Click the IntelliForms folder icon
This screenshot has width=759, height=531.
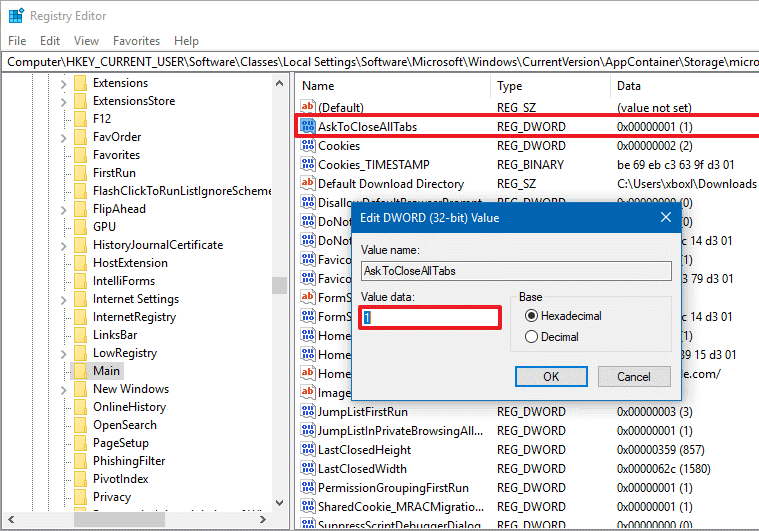point(80,281)
